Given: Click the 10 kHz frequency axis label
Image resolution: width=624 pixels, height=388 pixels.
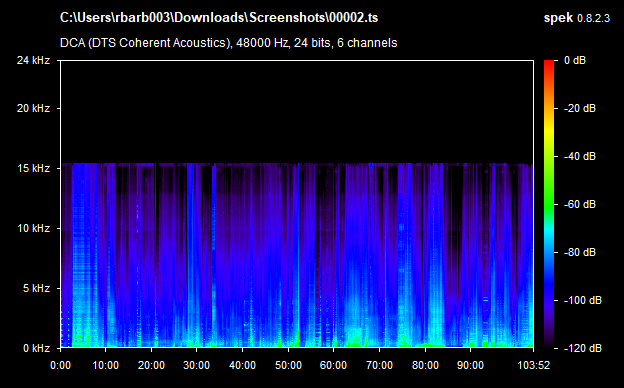Looking at the screenshot, I should click(33, 228).
